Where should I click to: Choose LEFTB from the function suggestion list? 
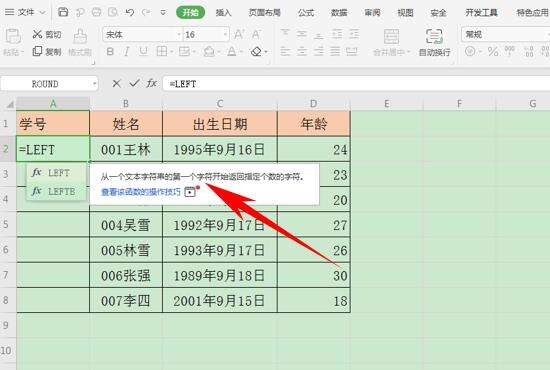56,191
